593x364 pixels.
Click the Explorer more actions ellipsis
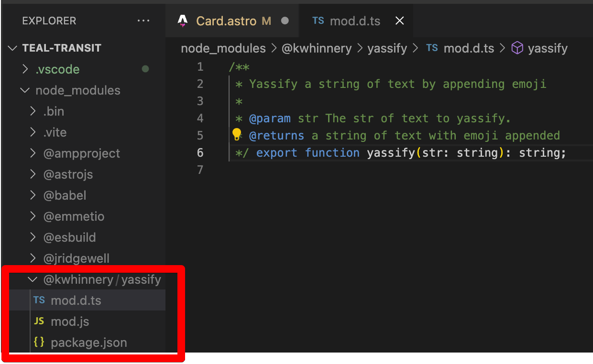coord(143,21)
